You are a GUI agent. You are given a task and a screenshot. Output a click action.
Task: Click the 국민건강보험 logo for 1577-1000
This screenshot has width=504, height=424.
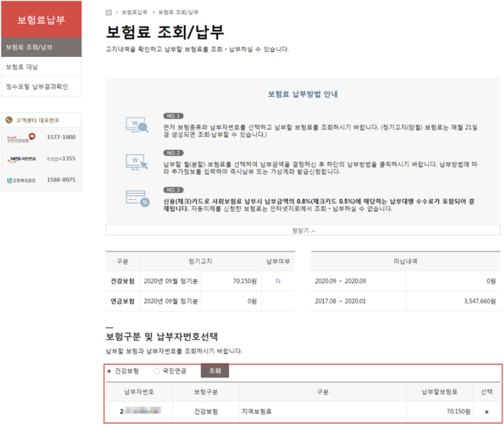pos(21,138)
